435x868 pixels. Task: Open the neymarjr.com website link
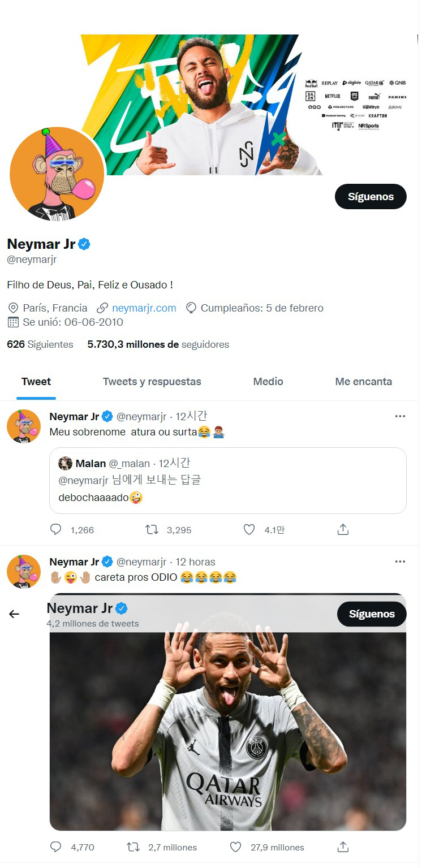(x=144, y=308)
